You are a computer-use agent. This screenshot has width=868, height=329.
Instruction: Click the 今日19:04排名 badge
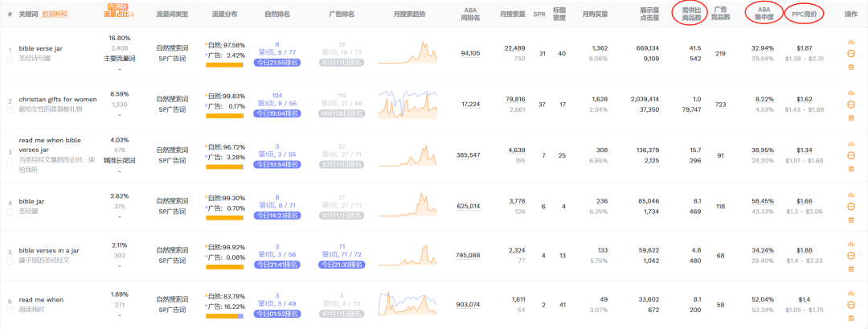pyautogui.click(x=276, y=113)
